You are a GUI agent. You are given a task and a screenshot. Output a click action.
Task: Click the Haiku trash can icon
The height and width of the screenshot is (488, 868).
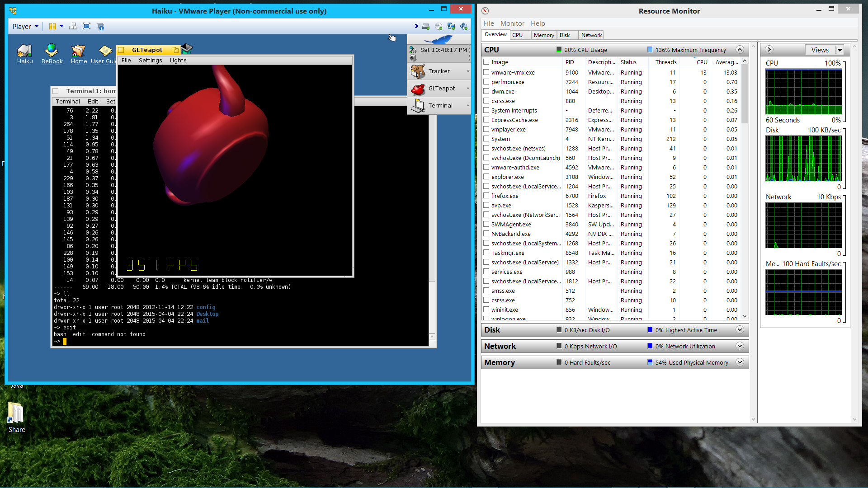coord(187,49)
